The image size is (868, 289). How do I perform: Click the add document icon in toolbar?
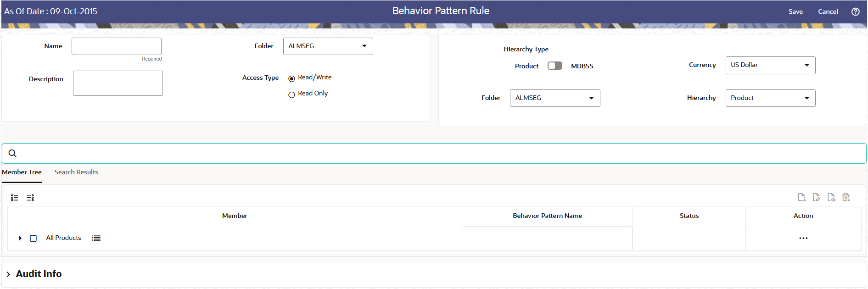point(801,197)
